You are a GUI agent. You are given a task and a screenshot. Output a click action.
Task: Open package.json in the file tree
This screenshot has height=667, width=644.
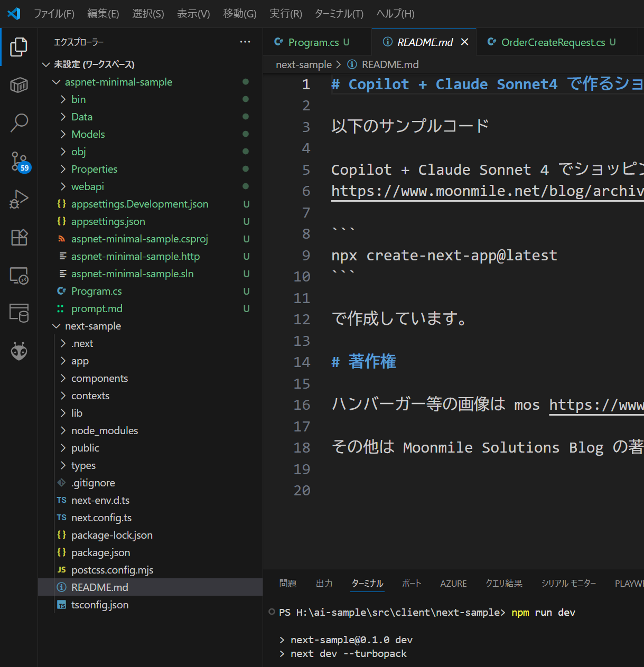pyautogui.click(x=100, y=552)
